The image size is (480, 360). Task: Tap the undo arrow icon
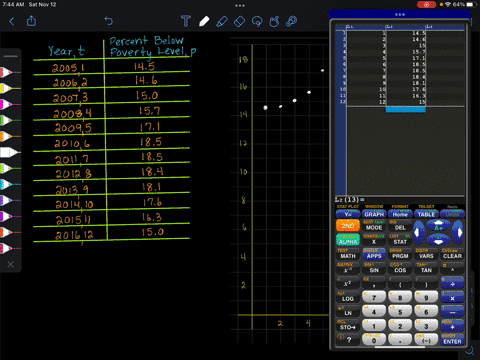109,21
